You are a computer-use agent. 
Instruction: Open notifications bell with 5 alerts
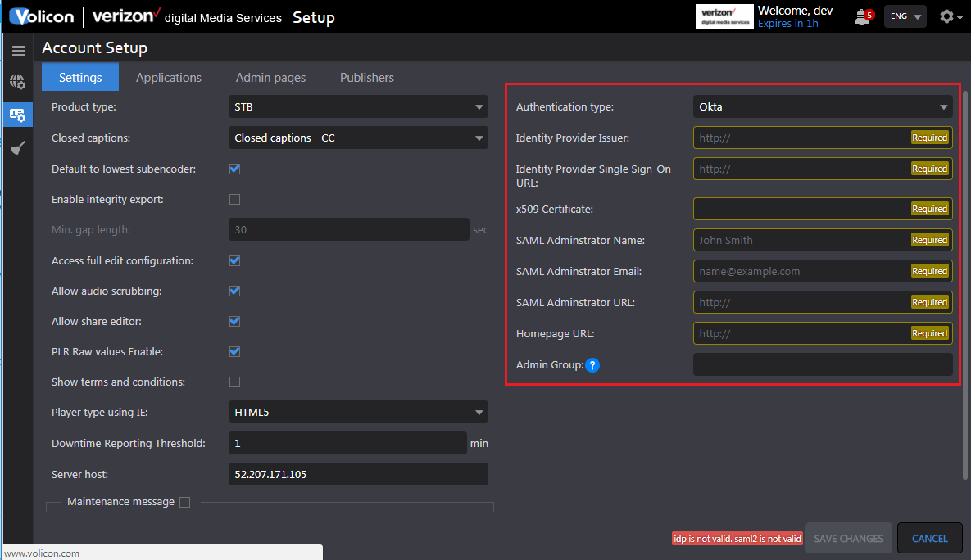click(860, 16)
